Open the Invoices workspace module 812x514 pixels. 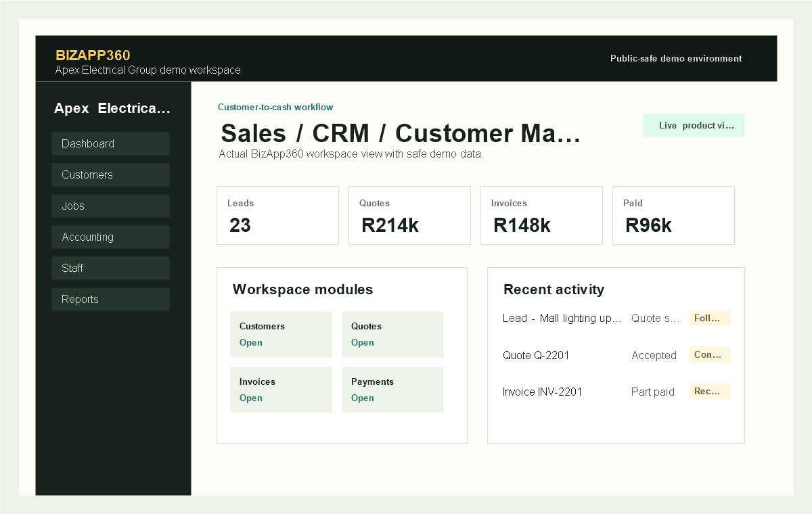click(281, 390)
